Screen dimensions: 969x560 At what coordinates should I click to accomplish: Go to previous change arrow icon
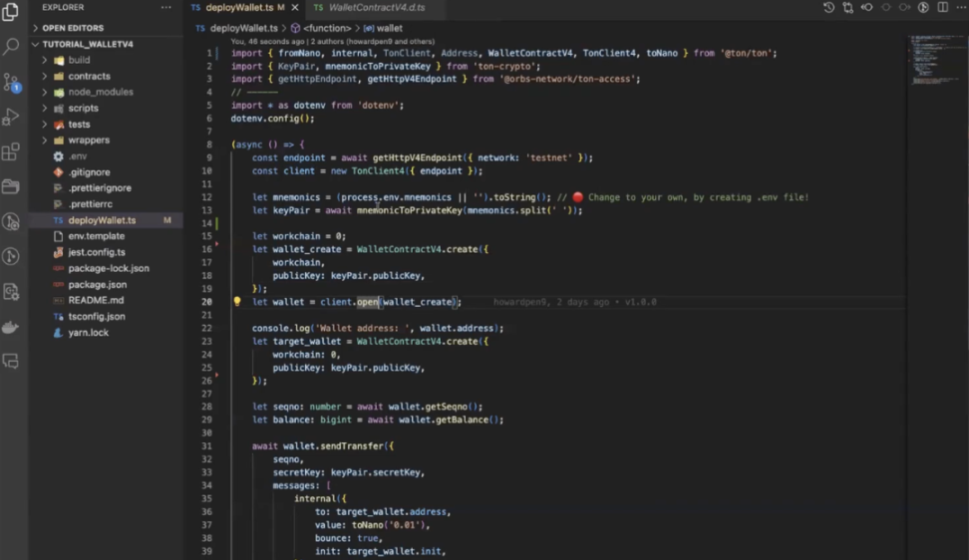coord(866,8)
